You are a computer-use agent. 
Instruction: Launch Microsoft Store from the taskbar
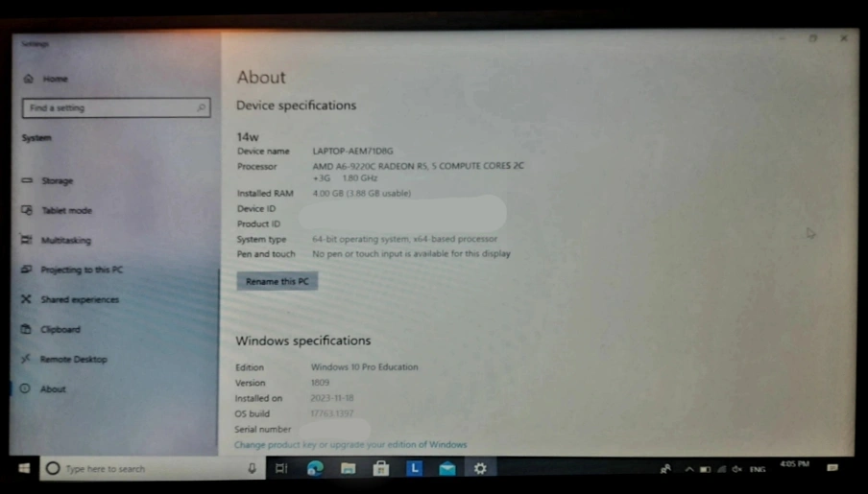tap(380, 468)
